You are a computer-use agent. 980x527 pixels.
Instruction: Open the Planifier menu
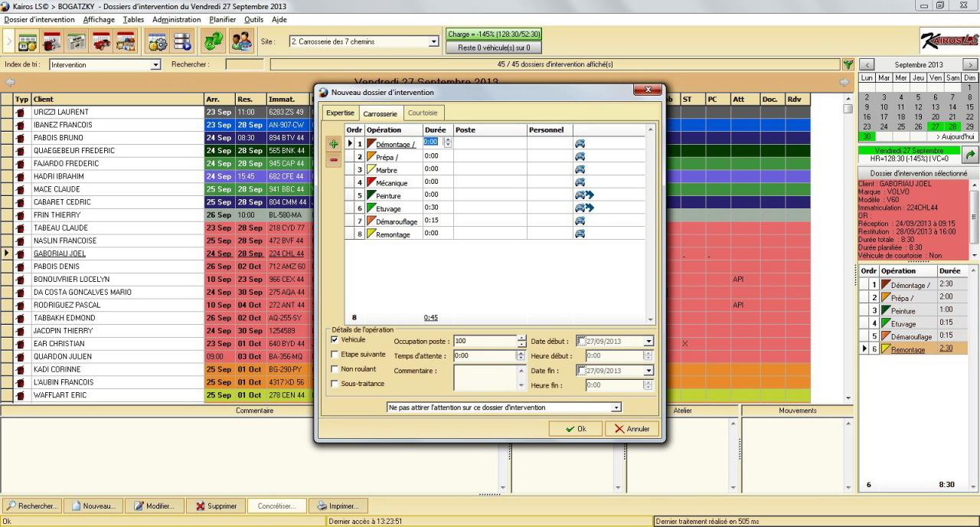pyautogui.click(x=222, y=19)
